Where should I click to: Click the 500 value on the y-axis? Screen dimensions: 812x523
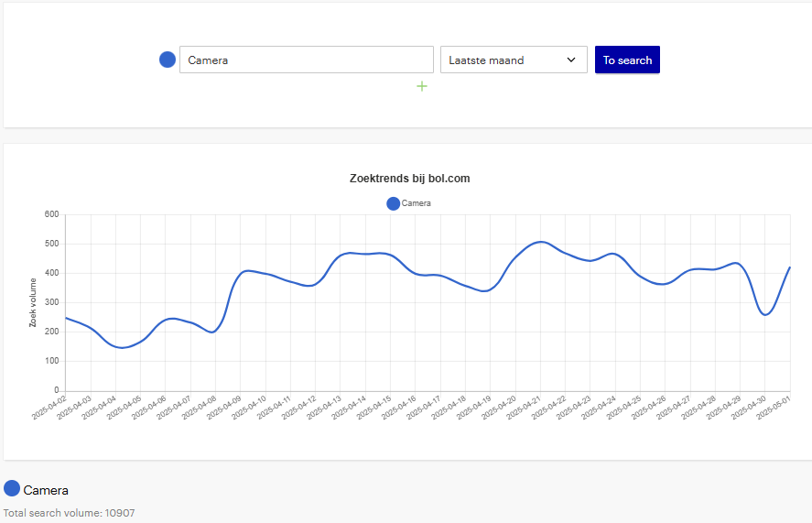click(52, 244)
